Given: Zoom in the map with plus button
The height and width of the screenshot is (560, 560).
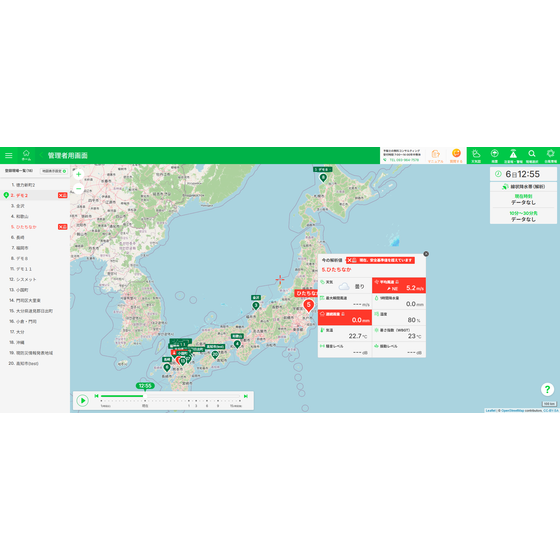Looking at the screenshot, I should click(79, 174).
